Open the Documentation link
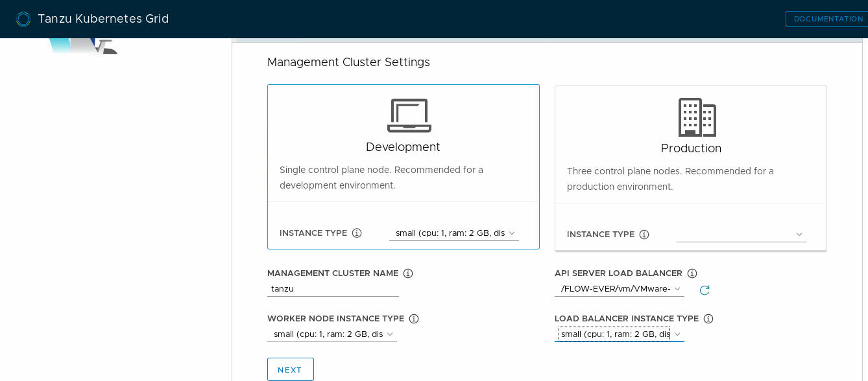 [x=828, y=19]
